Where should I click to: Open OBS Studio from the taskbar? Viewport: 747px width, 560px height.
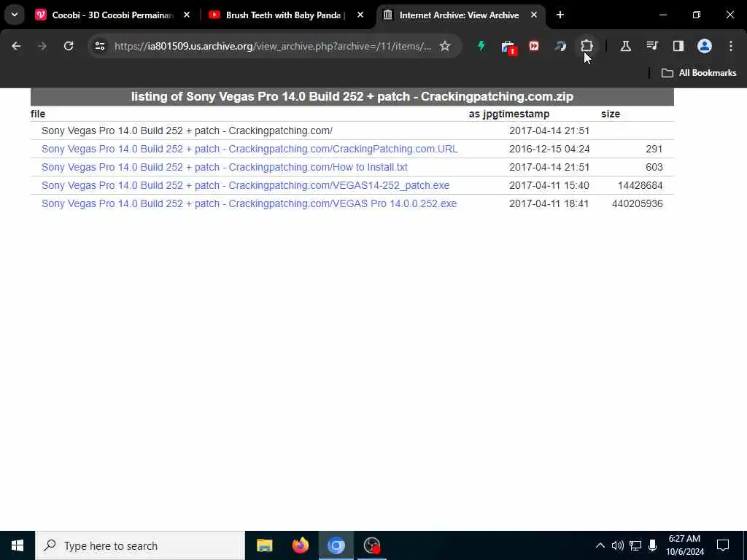coord(371,545)
